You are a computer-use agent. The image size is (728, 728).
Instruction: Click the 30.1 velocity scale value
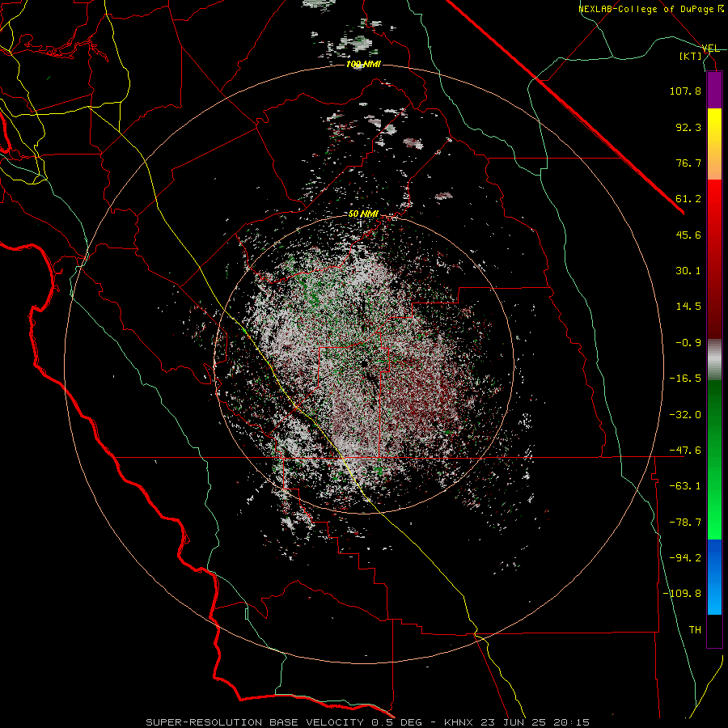pos(688,271)
